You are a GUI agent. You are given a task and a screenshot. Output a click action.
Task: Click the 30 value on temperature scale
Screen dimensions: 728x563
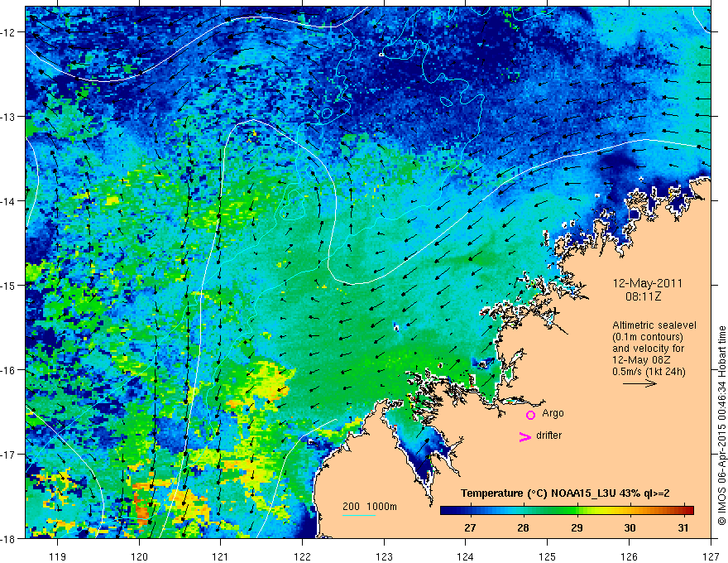(x=630, y=527)
